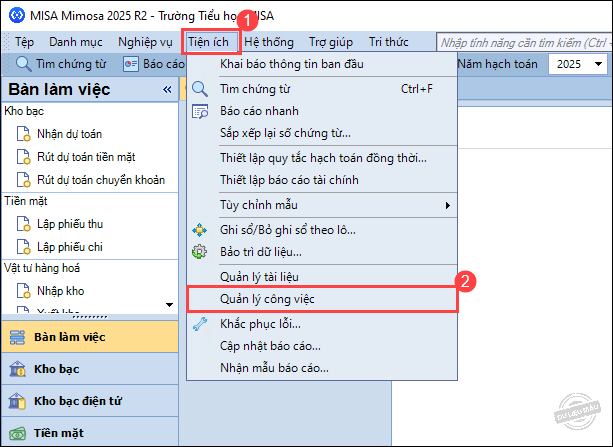This screenshot has width=613, height=447.
Task: Open Lập phiếu thu link
Action: 70,224
